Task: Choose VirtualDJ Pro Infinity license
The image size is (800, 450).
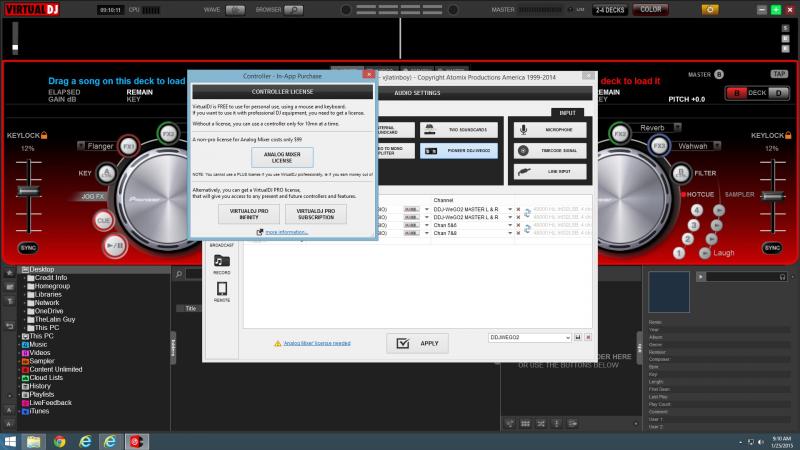Action: coord(249,212)
